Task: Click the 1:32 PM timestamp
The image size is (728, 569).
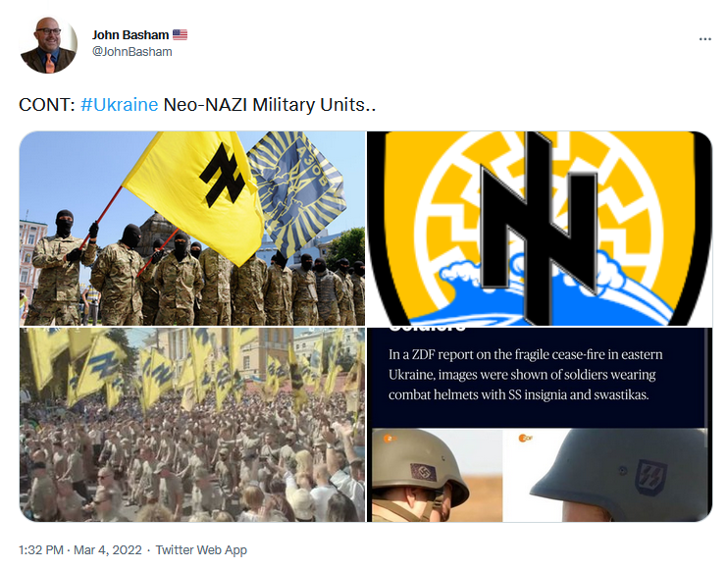Action: pos(41,550)
